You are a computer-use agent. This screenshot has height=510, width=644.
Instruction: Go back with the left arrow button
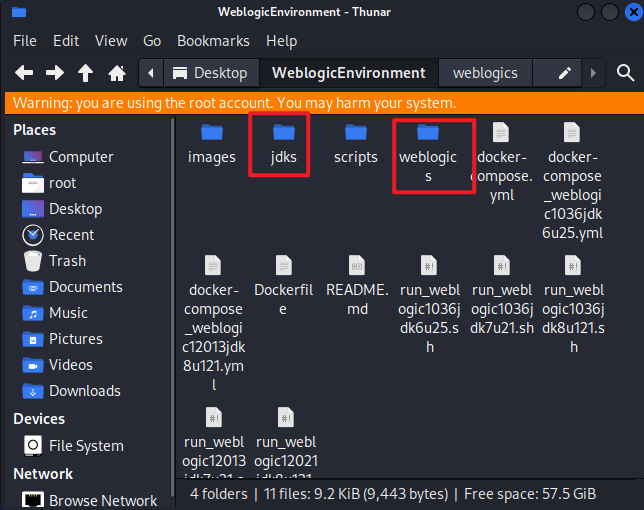point(24,73)
